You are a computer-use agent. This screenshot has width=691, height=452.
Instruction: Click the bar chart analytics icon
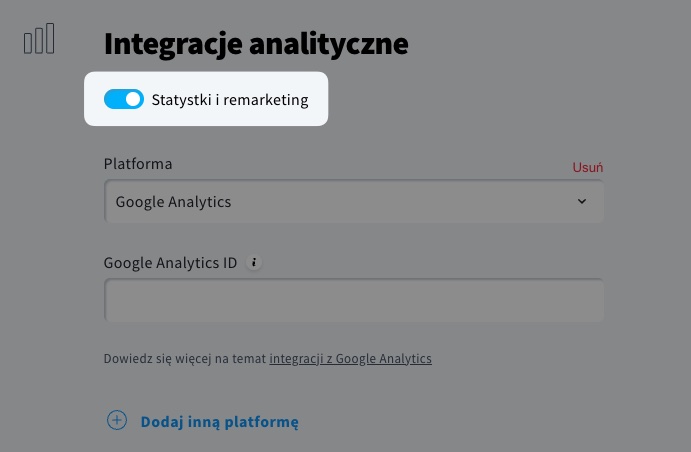pyautogui.click(x=39, y=40)
